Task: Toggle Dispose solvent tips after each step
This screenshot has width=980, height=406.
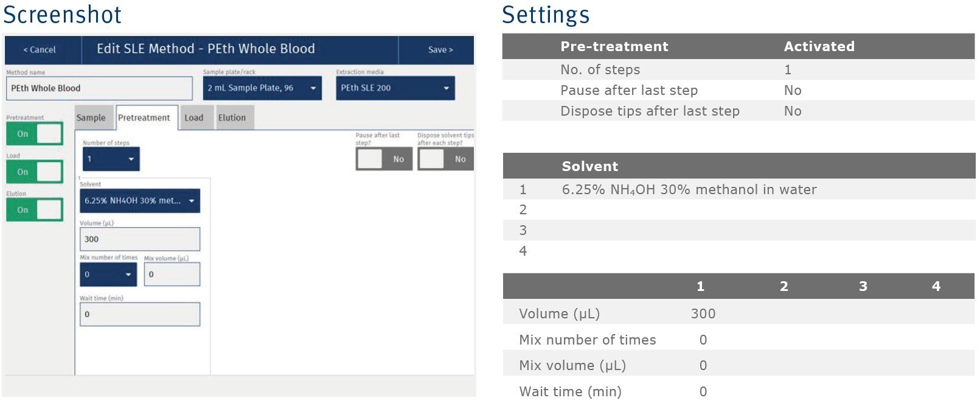Action: coord(446,159)
